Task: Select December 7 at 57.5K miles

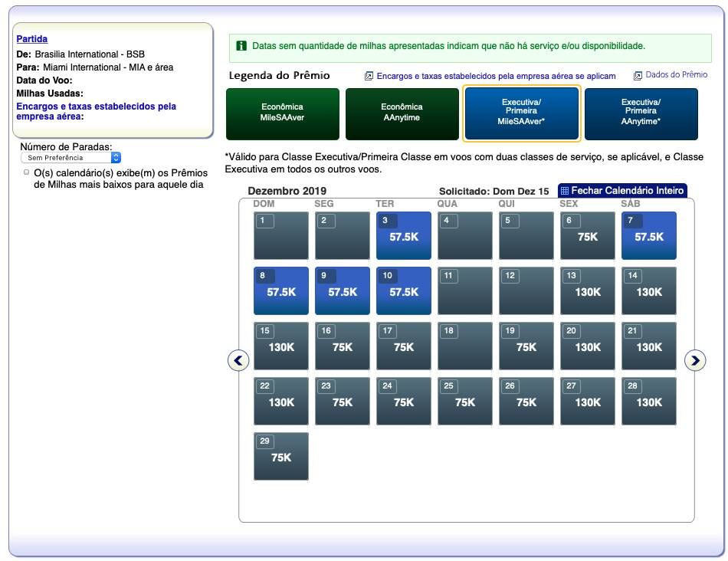Action: [649, 235]
